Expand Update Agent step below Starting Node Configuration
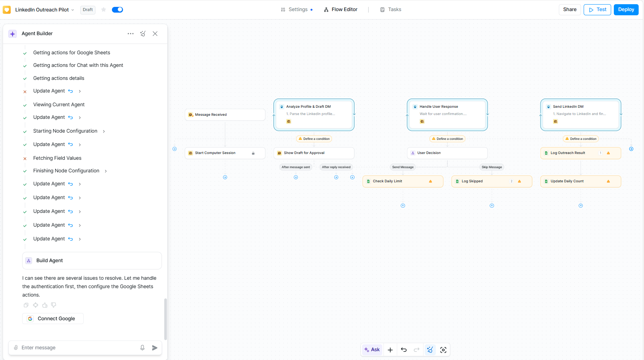The width and height of the screenshot is (644, 360). 80,145
